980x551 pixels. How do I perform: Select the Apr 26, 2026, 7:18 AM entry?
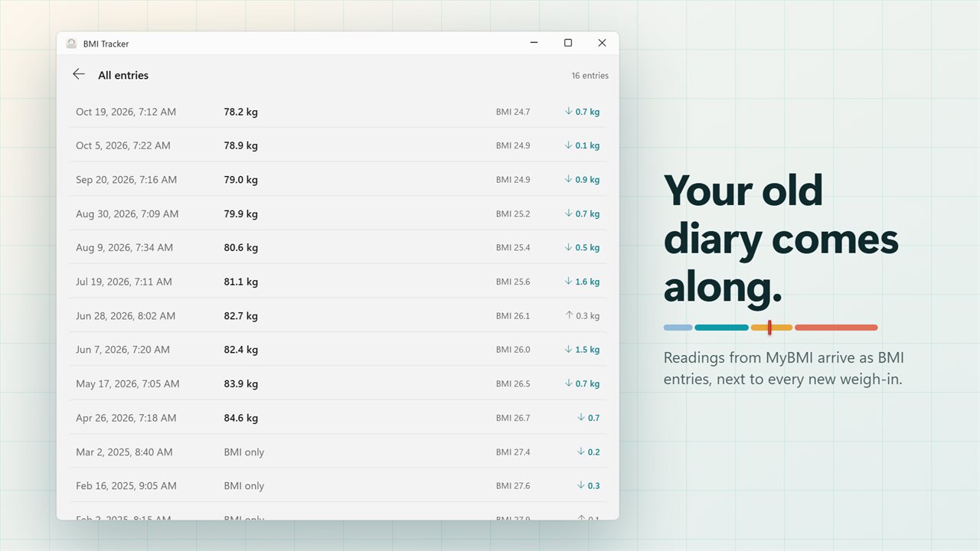point(338,418)
